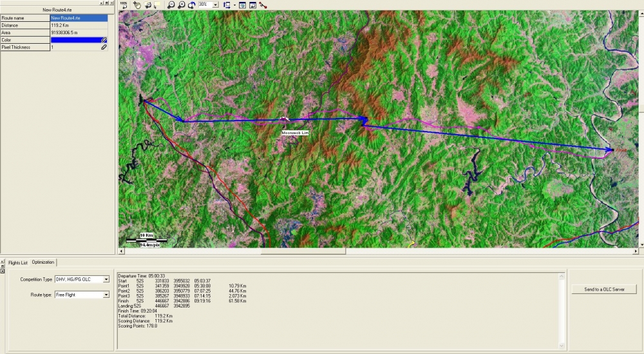Image resolution: width=644 pixels, height=354 pixels.
Task: Click the overview window icon
Action: (x=252, y=5)
